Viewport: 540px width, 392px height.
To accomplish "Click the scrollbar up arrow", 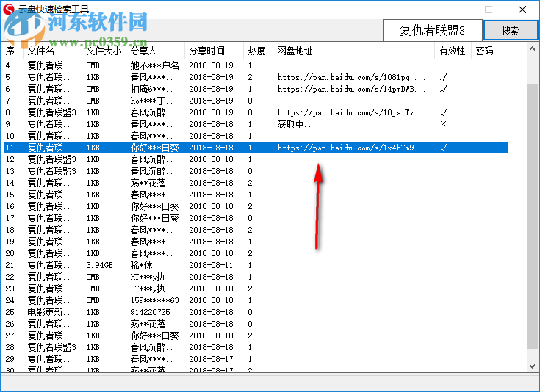I will (x=532, y=49).
